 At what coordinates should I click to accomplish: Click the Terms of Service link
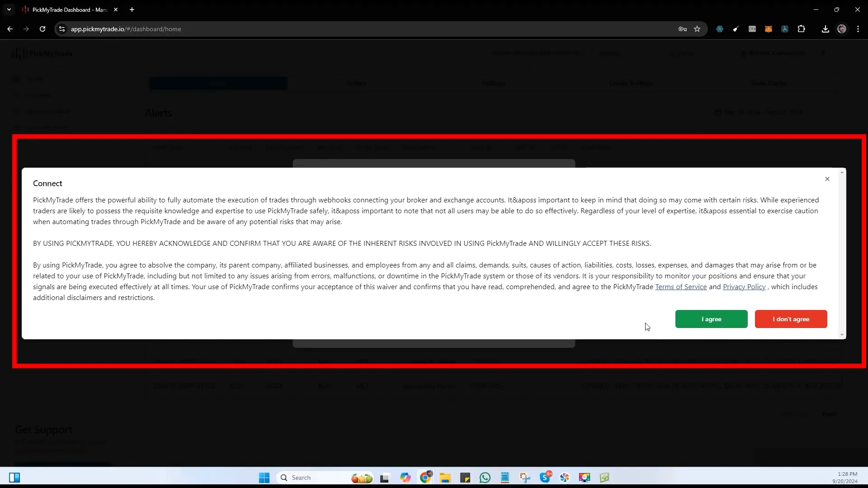(681, 286)
